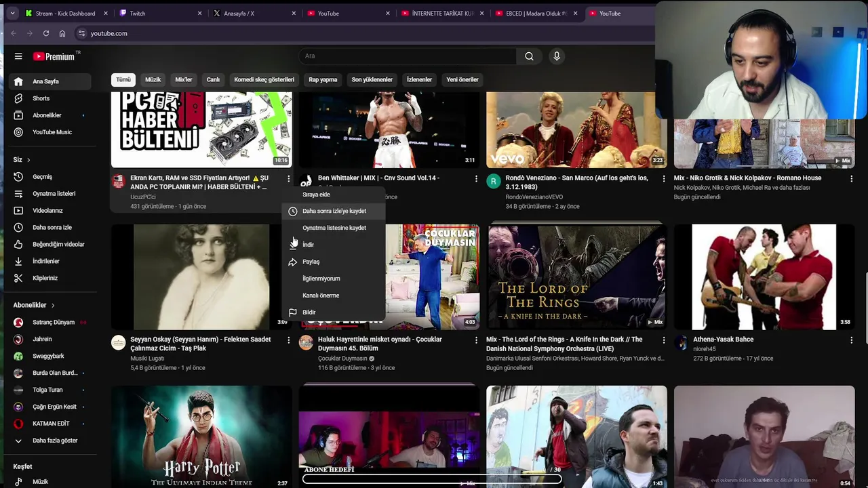
Task: Open the Seyyan Oskay portrait thumbnail
Action: (x=201, y=277)
